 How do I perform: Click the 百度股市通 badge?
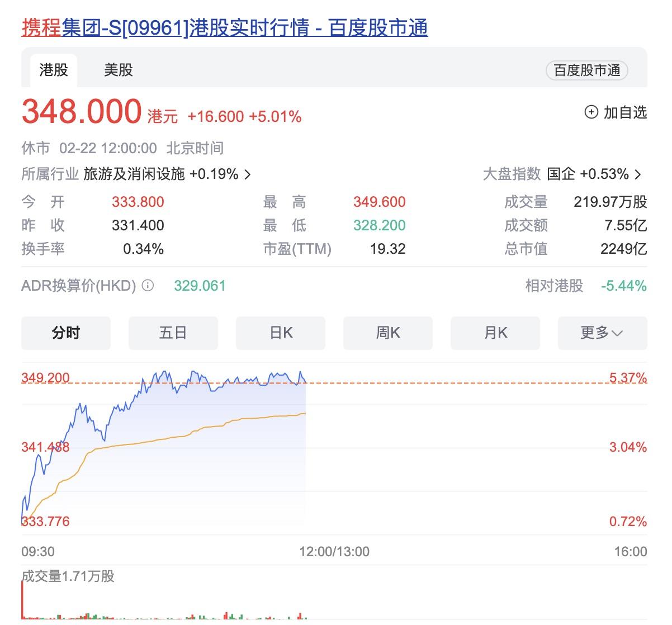click(x=586, y=70)
